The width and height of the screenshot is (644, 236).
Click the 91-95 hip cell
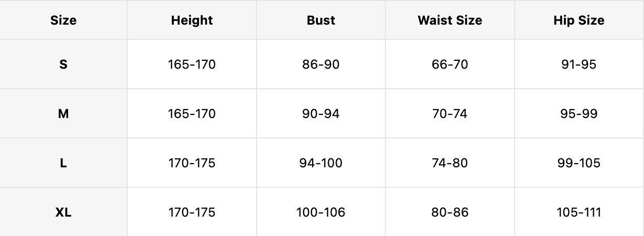(x=579, y=65)
